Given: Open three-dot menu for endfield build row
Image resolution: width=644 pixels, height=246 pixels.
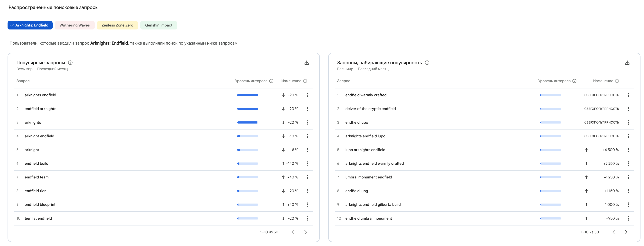Looking at the screenshot, I should tap(308, 163).
